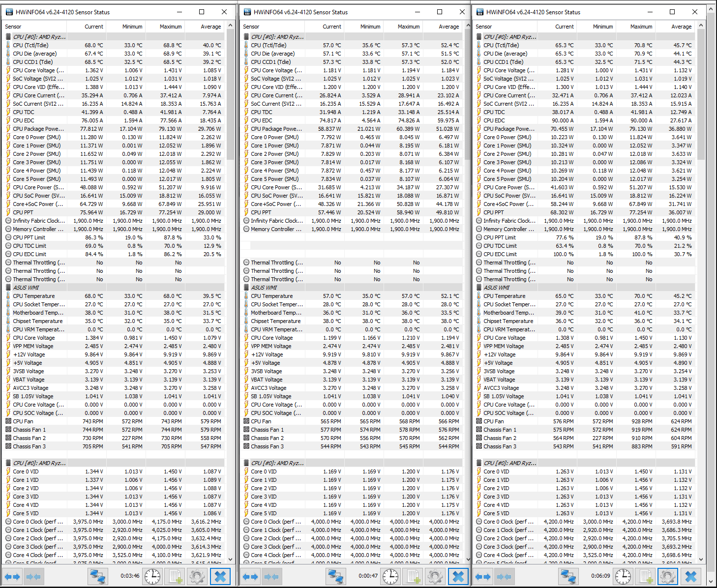The height and width of the screenshot is (588, 717).
Task: Select the Core 0 VID row in the left window
Action: point(114,471)
